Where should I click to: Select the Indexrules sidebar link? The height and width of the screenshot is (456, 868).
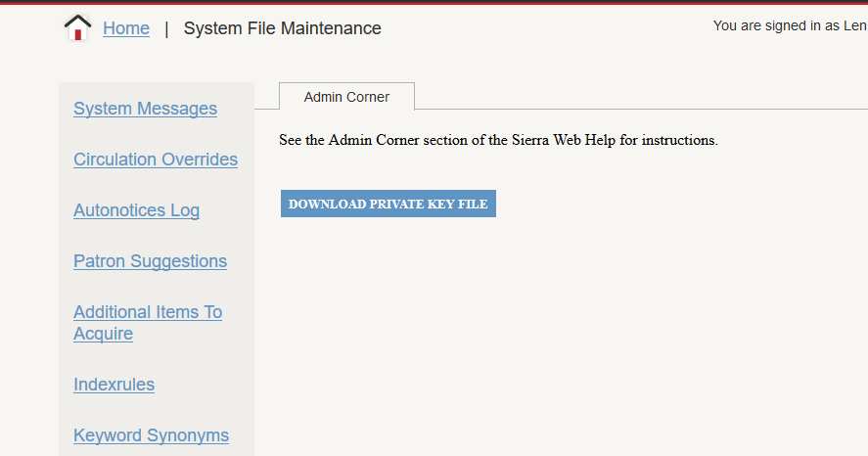[x=114, y=385]
